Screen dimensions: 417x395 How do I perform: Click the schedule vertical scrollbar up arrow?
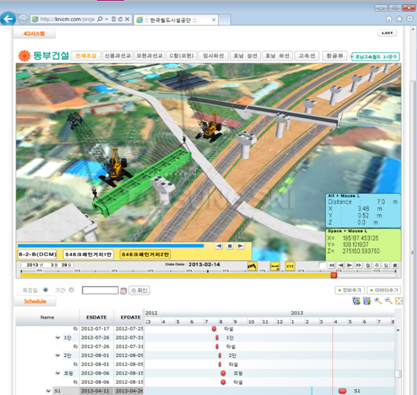(x=398, y=330)
